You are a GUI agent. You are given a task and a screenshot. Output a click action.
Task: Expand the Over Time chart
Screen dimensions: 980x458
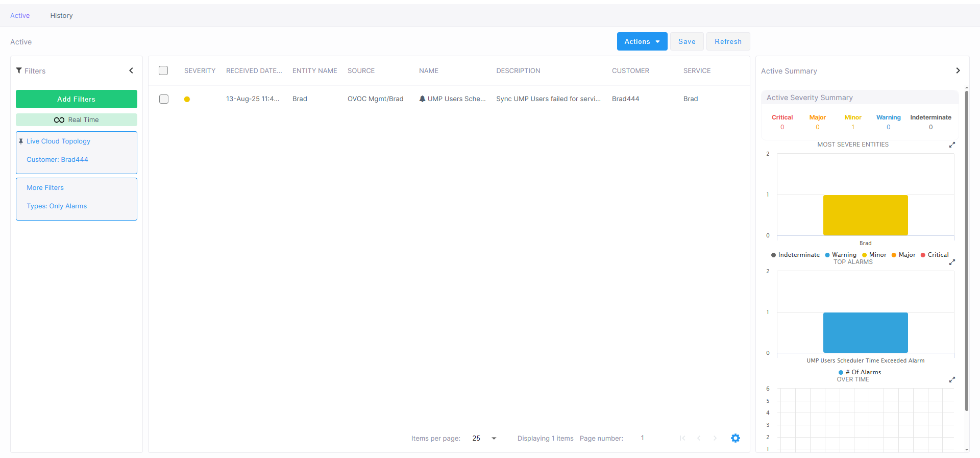tap(952, 380)
